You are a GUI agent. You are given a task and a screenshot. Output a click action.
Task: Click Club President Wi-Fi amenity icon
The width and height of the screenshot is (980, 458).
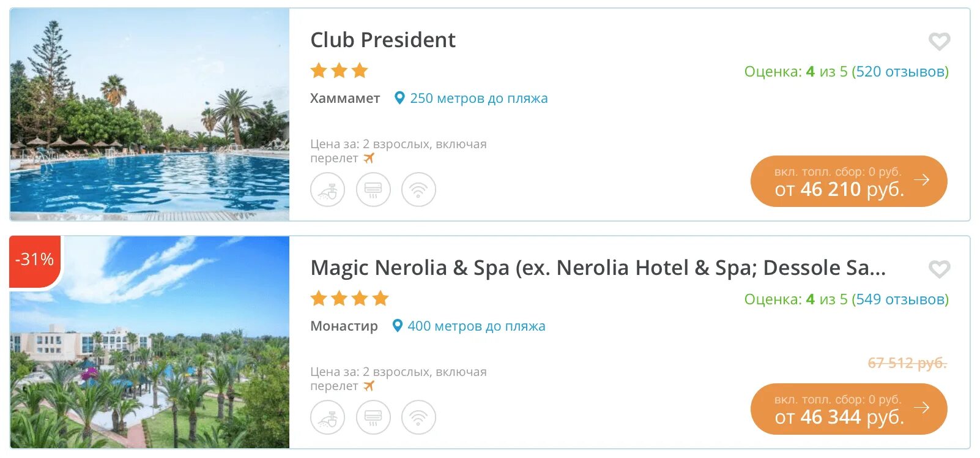418,190
